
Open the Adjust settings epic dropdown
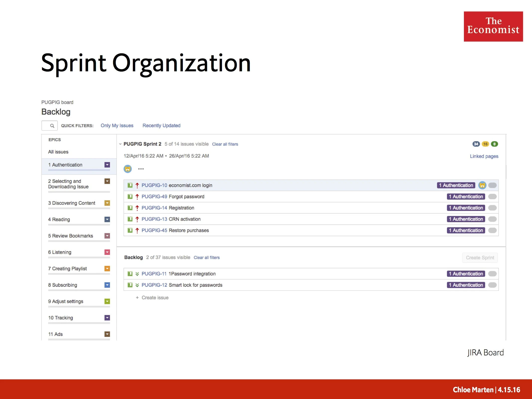click(107, 301)
